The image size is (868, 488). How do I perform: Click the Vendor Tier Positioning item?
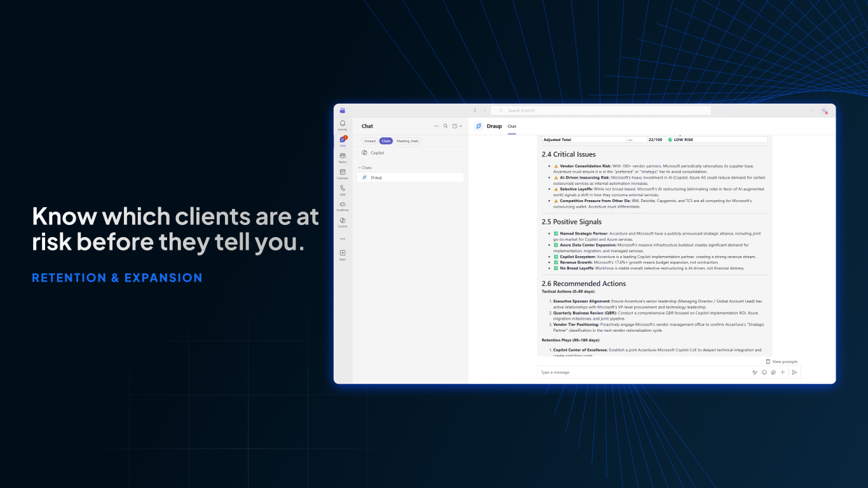[576, 324]
